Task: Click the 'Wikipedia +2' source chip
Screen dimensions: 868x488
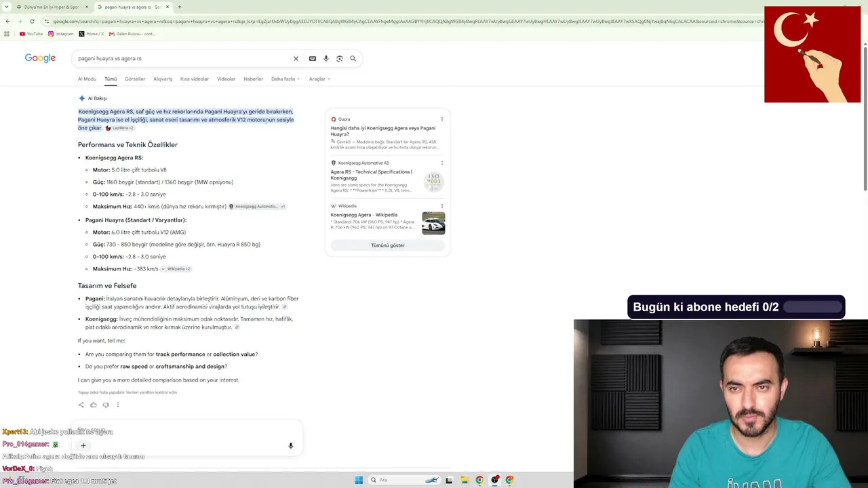Action: (176, 269)
